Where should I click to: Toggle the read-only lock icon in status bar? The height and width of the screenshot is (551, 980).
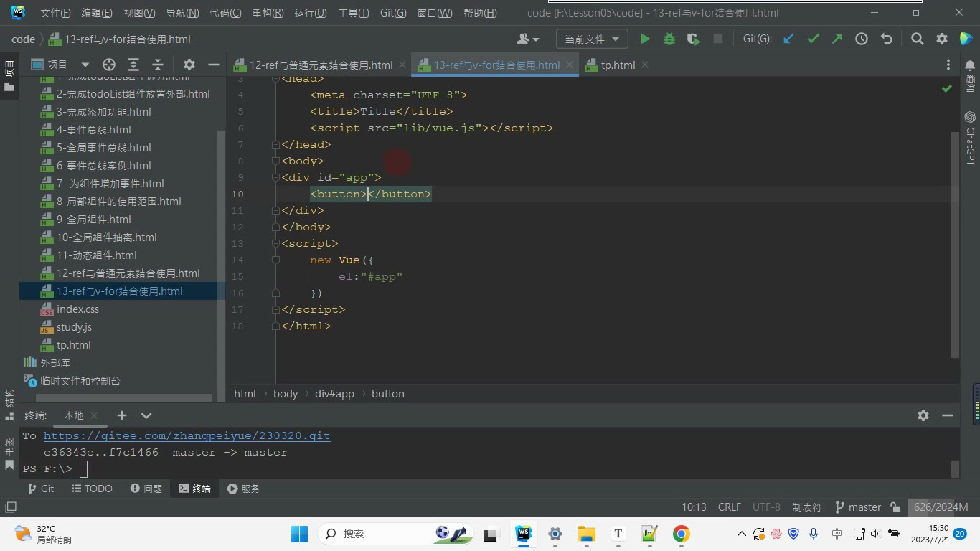tap(895, 507)
